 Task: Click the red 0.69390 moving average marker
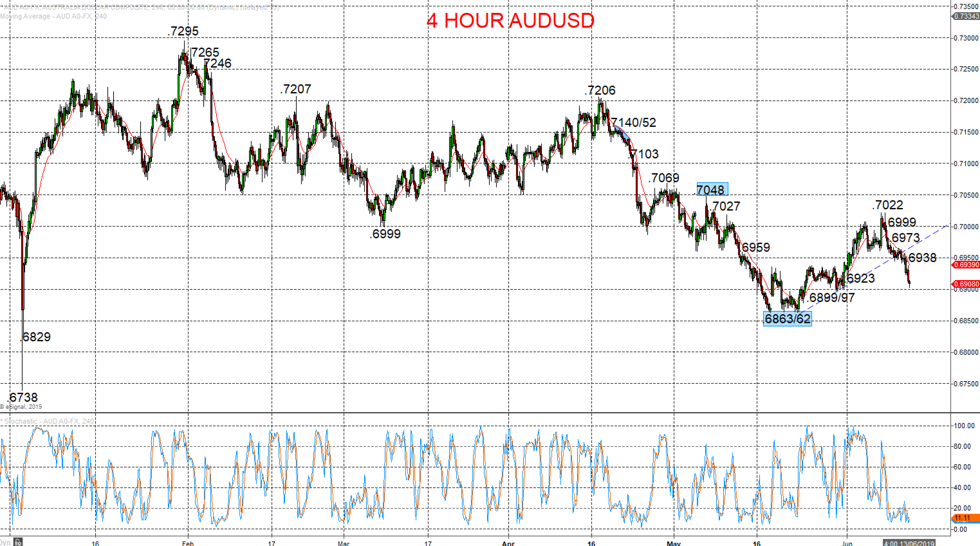click(x=966, y=265)
